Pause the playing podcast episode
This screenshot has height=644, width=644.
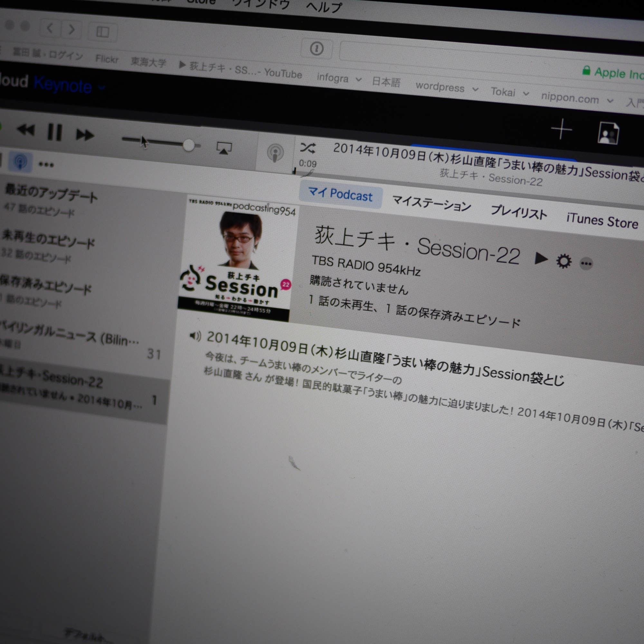55,132
